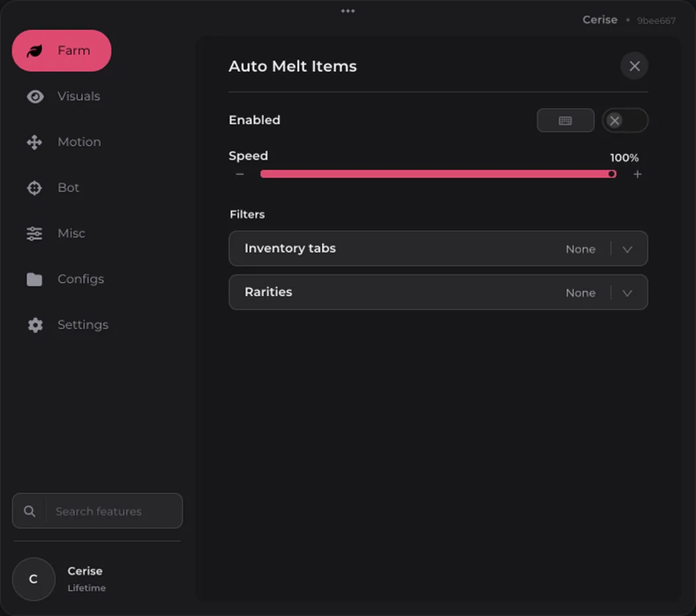Screen dimensions: 696x616
Task: Click the Filters heading
Action: pyautogui.click(x=247, y=215)
